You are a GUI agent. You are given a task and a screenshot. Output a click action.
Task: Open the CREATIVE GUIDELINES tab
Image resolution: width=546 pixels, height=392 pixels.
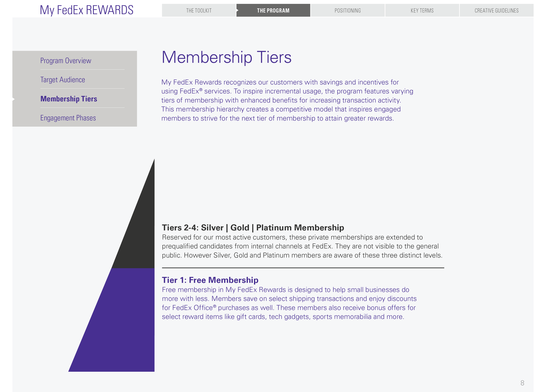coord(496,10)
